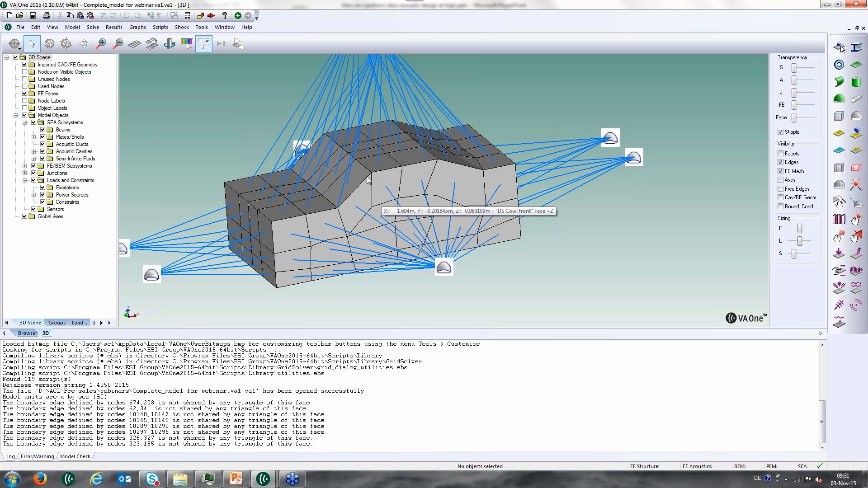Screen dimensions: 868x488
Task: Enable the Node Labels checkbox
Action: coord(25,101)
